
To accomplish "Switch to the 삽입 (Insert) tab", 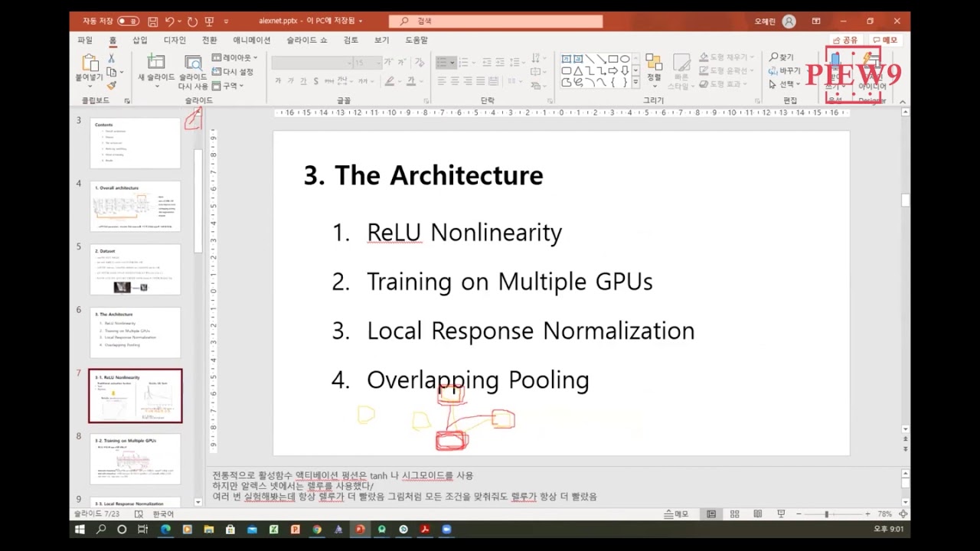I will pos(140,41).
